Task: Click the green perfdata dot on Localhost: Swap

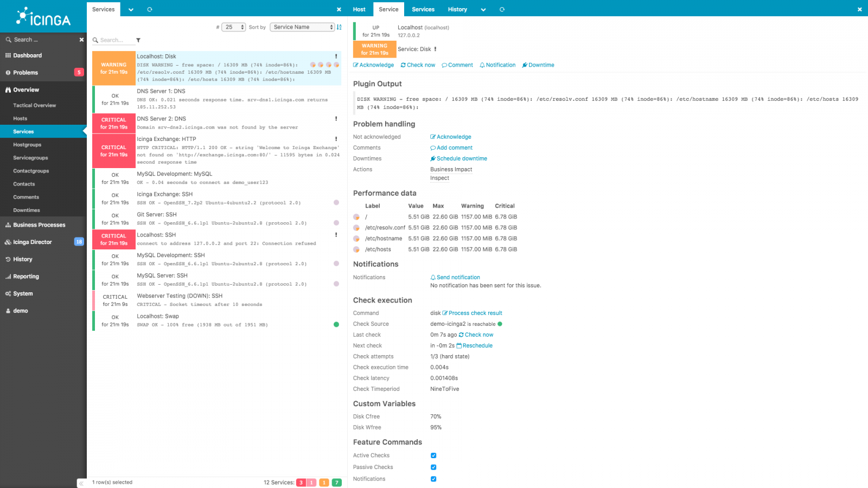Action: pyautogui.click(x=336, y=325)
